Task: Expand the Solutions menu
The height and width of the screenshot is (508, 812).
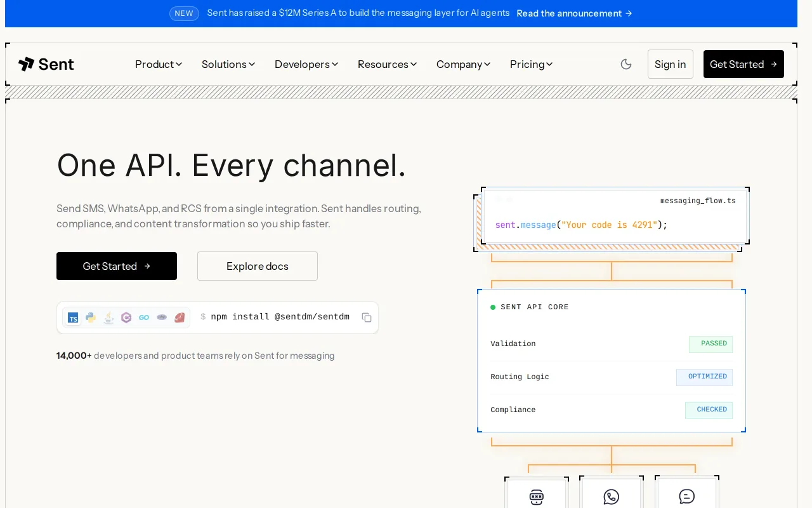Action: click(x=228, y=64)
